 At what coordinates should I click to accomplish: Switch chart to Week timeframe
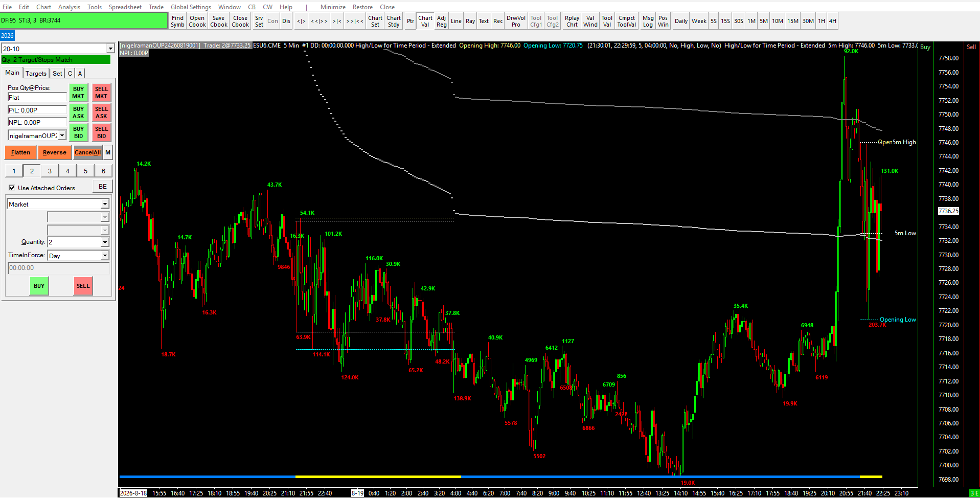click(699, 21)
